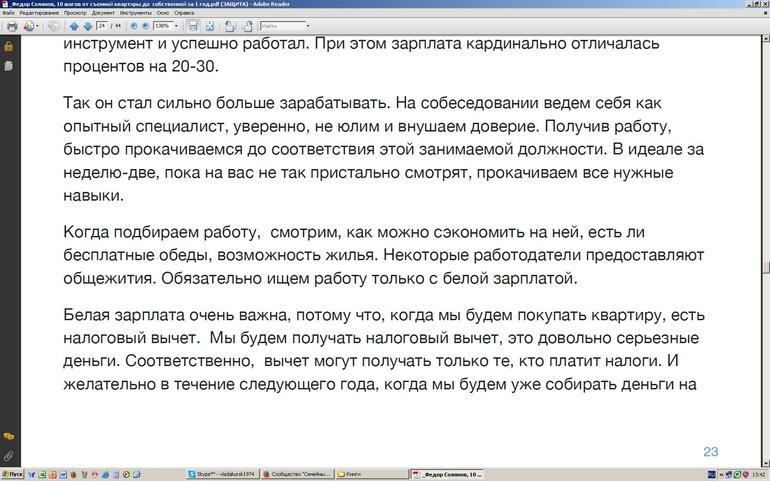Screen dimensions: 770x481
Task: Go to previous page with up arrow
Action: click(x=76, y=26)
